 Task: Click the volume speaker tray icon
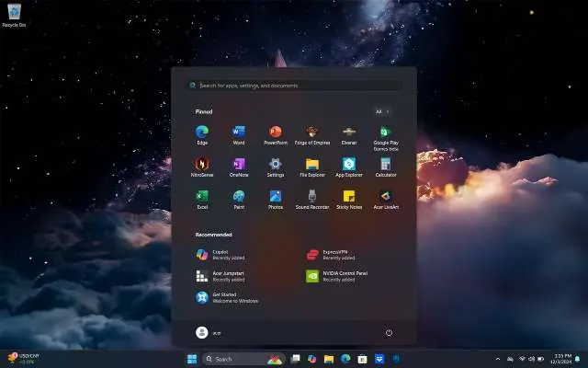click(x=531, y=360)
